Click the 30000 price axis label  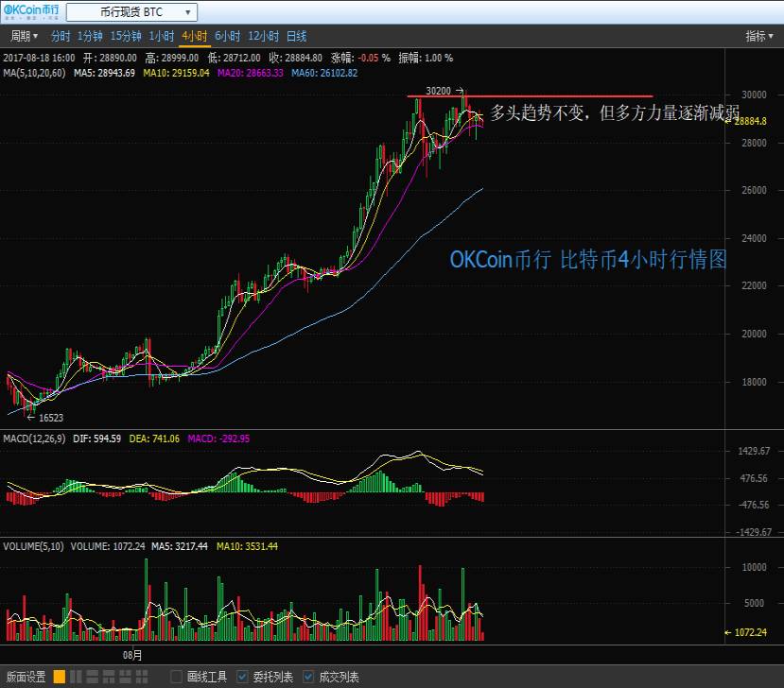754,95
